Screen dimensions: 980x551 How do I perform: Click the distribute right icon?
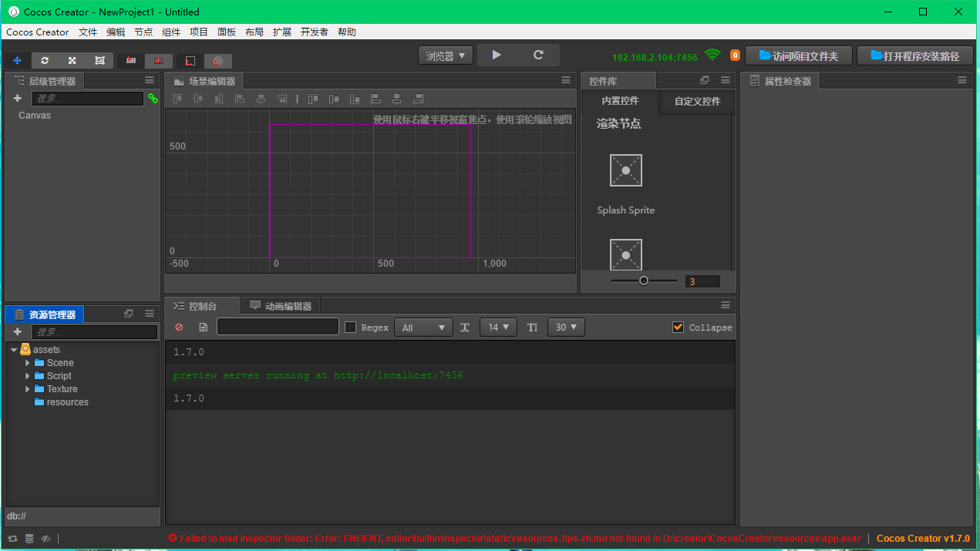tap(418, 99)
